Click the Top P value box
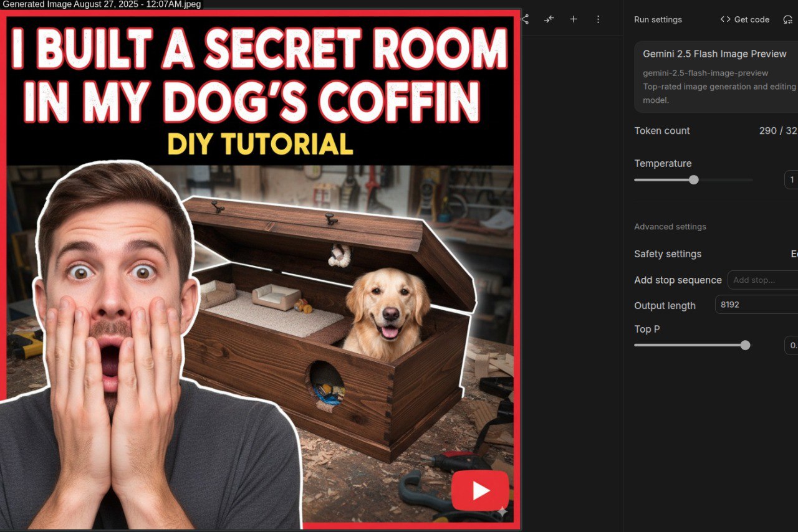The width and height of the screenshot is (798, 532). point(791,345)
